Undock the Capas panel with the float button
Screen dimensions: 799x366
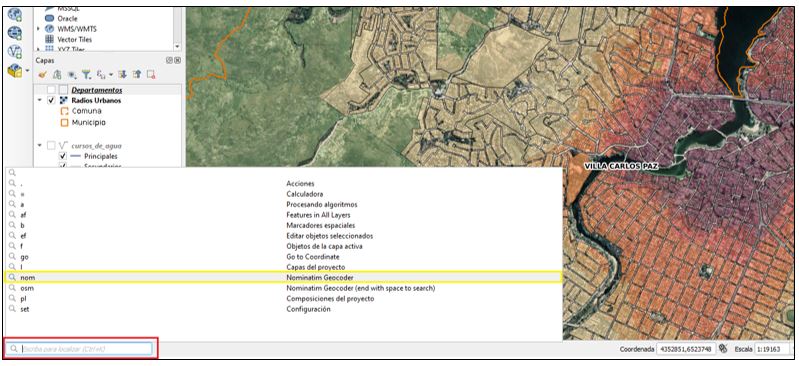(x=169, y=60)
